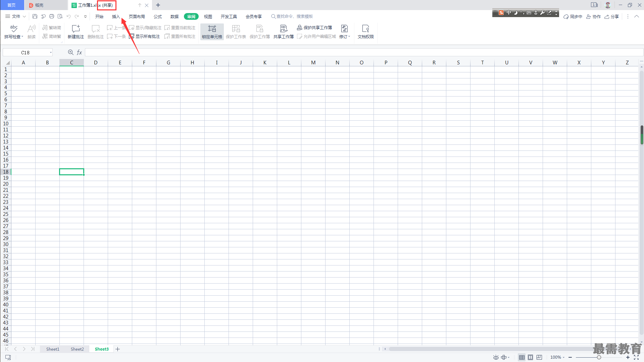This screenshot has width=644, height=362.
Task: Jump to last sheet navigation arrow
Action: click(33, 349)
